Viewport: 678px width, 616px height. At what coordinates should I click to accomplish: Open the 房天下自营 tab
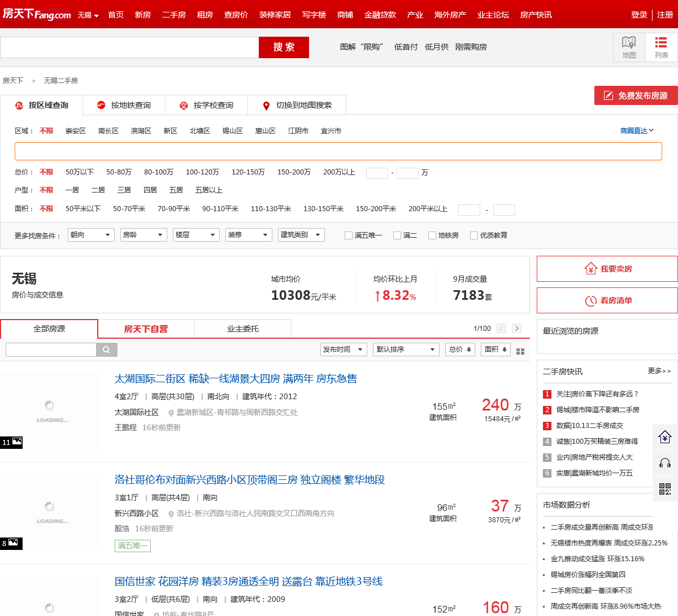tap(146, 329)
